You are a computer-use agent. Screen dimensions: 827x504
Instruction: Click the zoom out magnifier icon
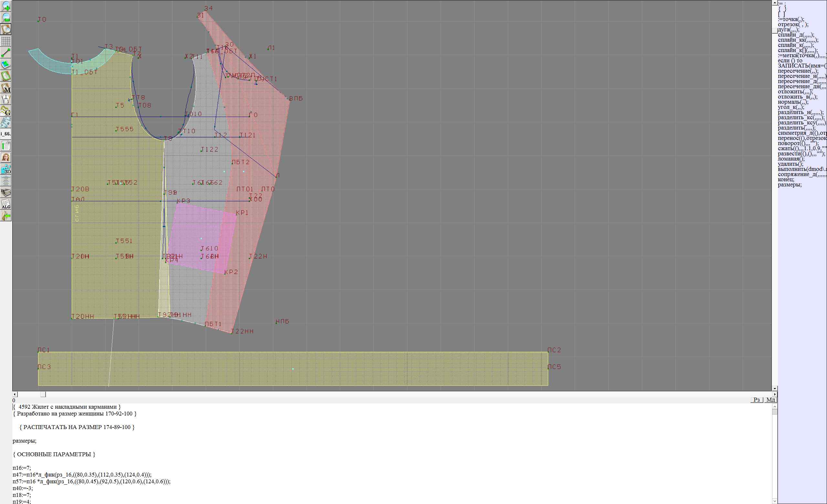pos(6,17)
